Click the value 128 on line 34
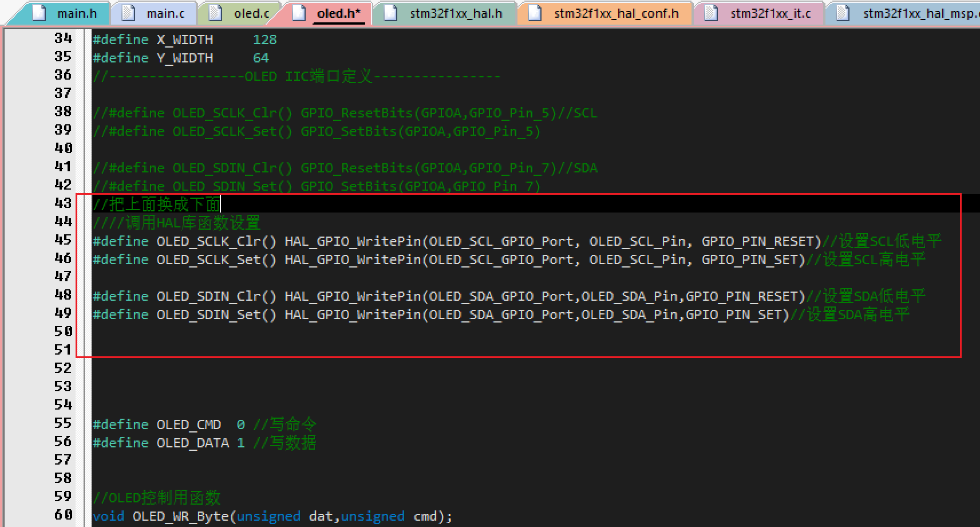The width and height of the screenshot is (980, 527). pos(264,40)
